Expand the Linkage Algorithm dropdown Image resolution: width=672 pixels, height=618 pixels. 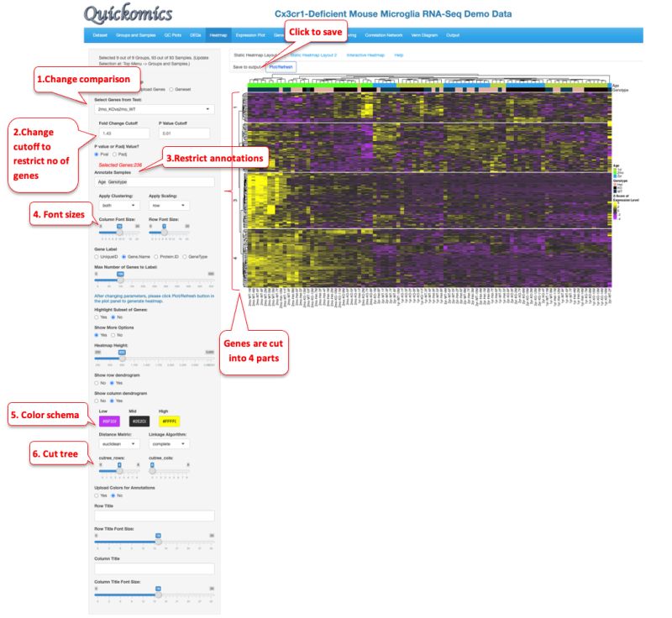tap(169, 444)
